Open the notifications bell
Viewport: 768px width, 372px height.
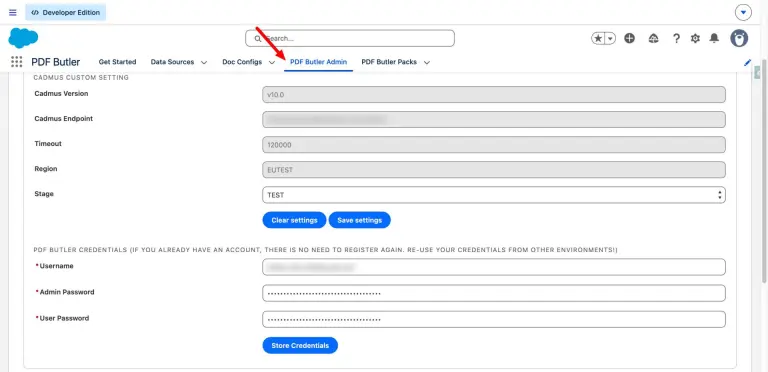[x=714, y=38]
